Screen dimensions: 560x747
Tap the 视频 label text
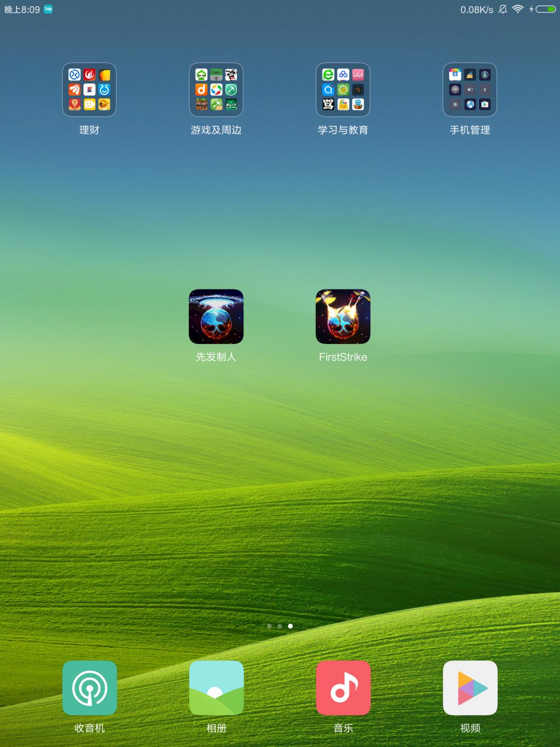coord(470,728)
